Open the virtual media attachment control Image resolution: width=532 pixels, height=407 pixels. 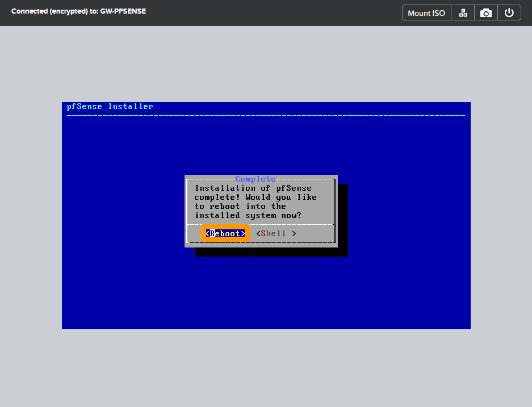[x=426, y=12]
